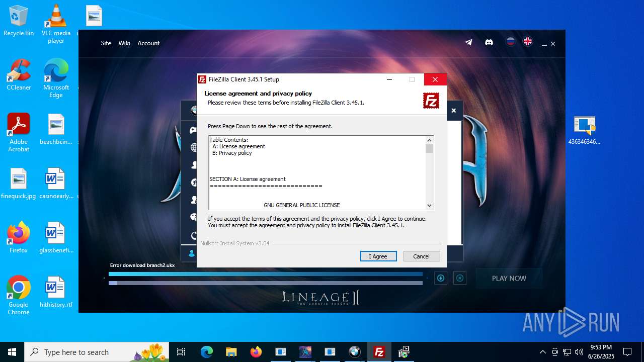Open Task View on taskbar

(181, 352)
